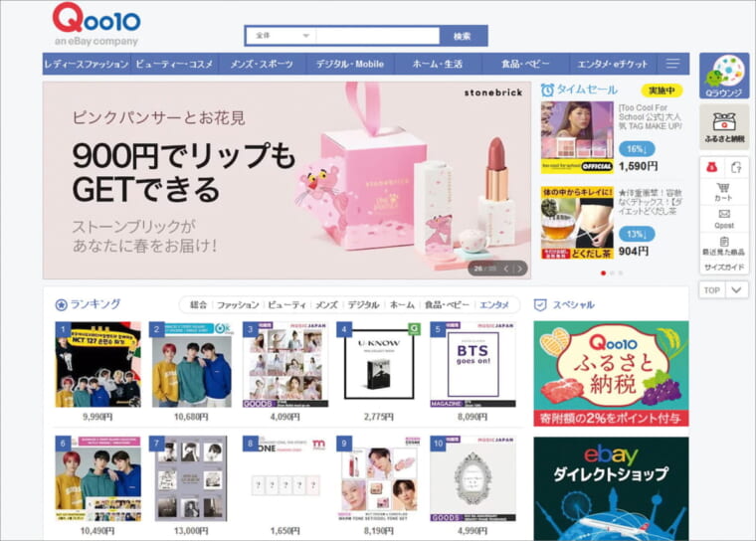The width and height of the screenshot is (756, 541).
Task: Go to next banner slide arrow
Action: pos(519,269)
